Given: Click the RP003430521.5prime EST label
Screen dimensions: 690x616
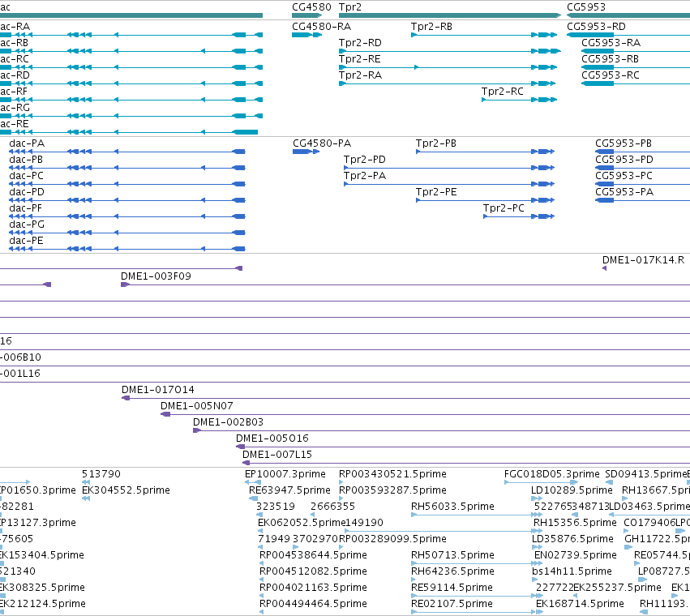Looking at the screenshot, I should pos(392,474).
